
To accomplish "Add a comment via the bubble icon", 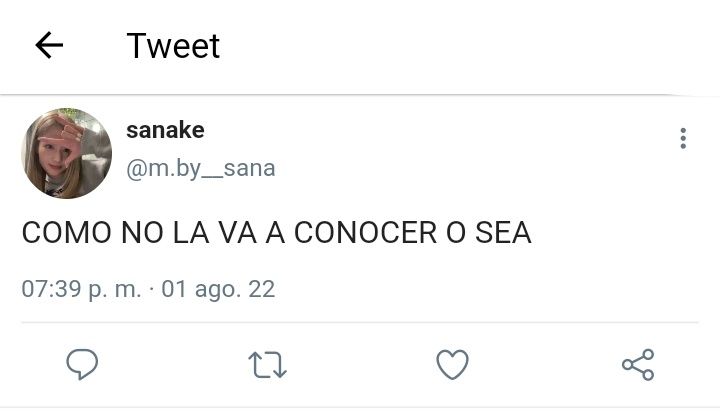I will click(x=82, y=364).
